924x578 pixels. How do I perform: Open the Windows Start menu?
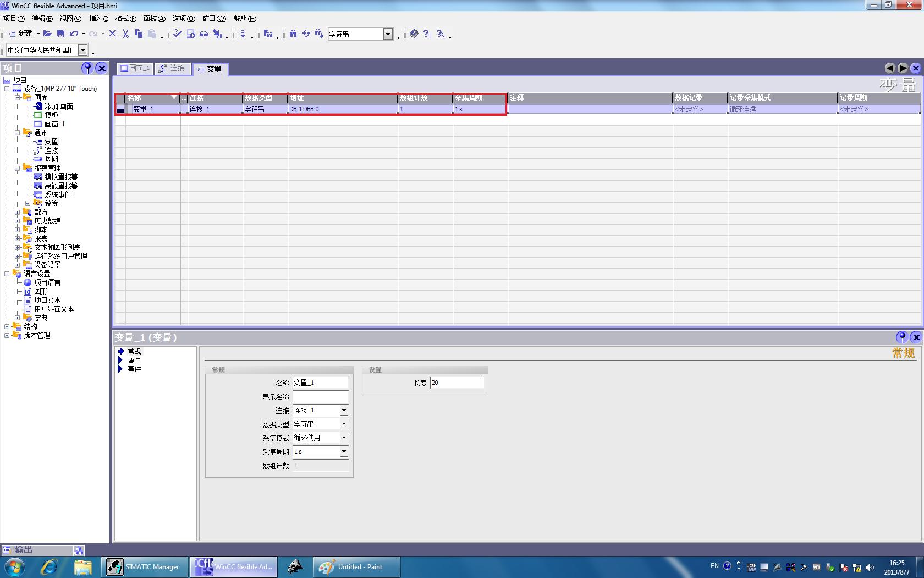(x=15, y=566)
